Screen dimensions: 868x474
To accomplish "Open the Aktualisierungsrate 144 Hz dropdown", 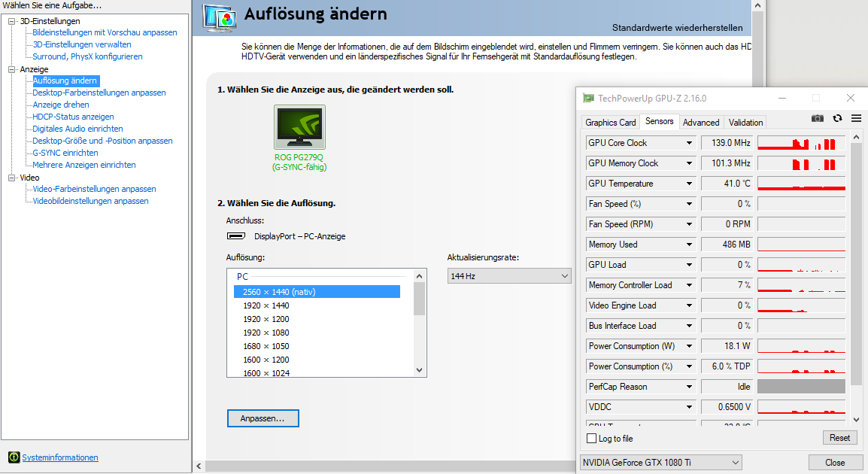I will (x=508, y=276).
